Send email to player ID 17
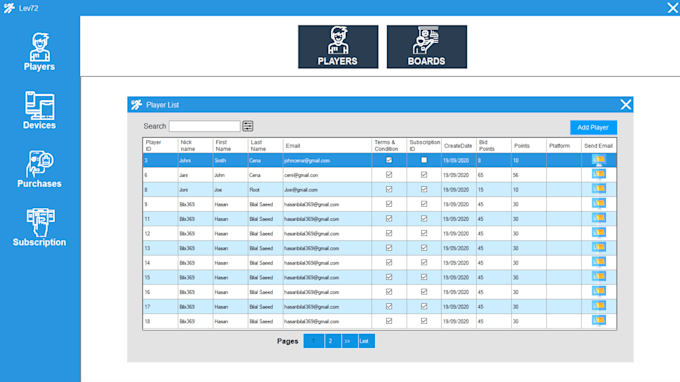This screenshot has width=680, height=382. (x=599, y=307)
